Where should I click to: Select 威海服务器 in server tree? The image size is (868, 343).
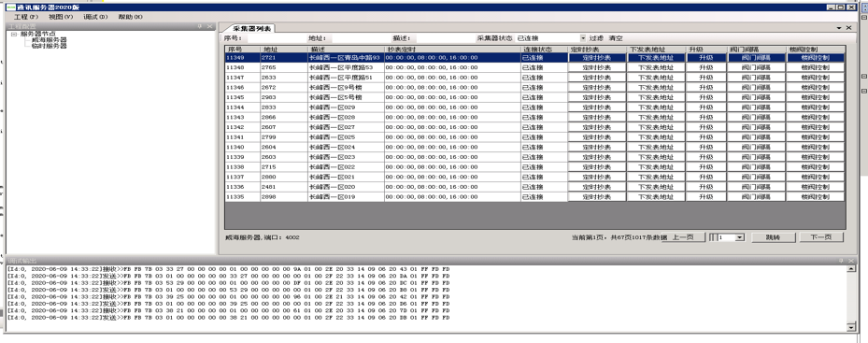click(50, 40)
